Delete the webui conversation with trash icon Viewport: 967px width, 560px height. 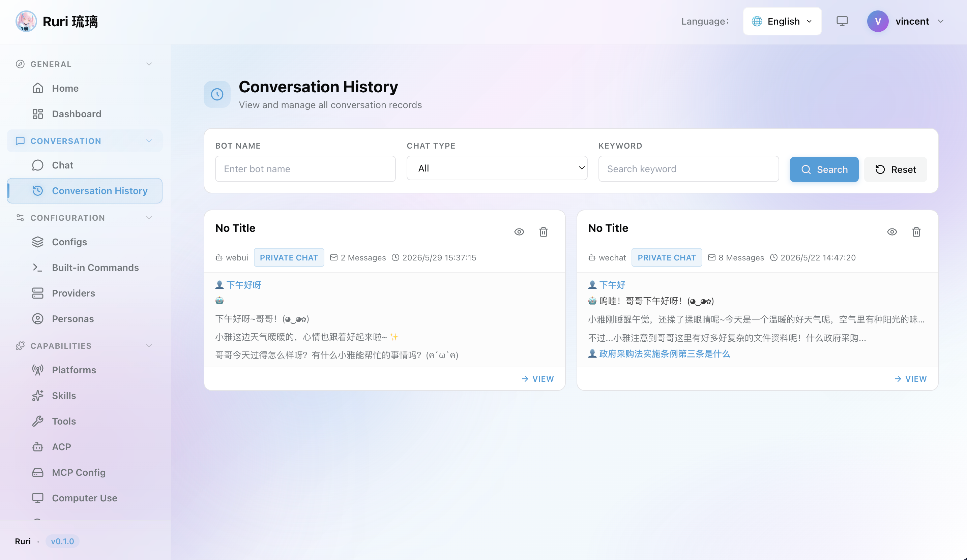click(x=544, y=232)
